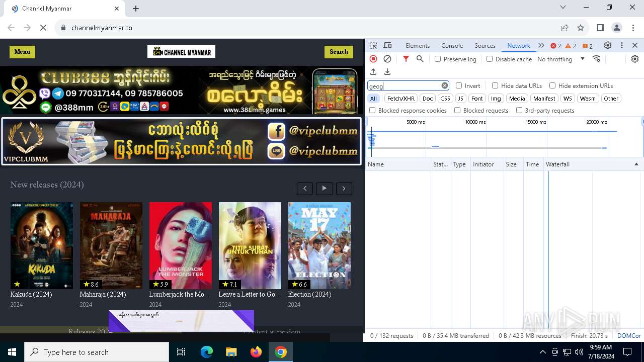Image resolution: width=644 pixels, height=362 pixels.
Task: Filter requests by Img type
Action: point(496,99)
